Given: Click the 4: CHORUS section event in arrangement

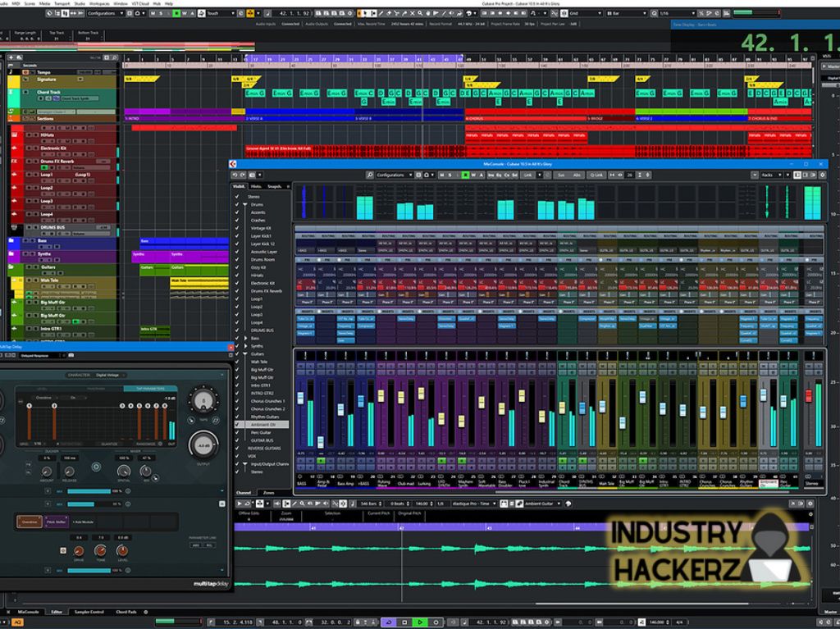Looking at the screenshot, I should click(x=526, y=118).
